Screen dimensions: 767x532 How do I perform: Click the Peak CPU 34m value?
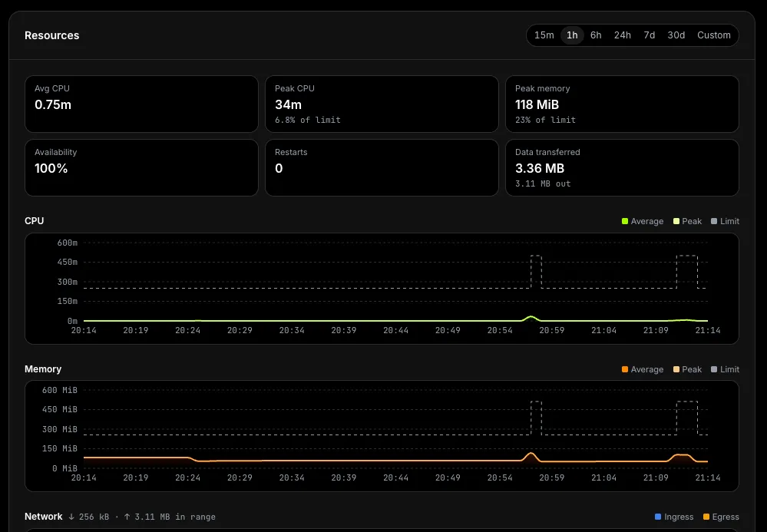pos(288,104)
